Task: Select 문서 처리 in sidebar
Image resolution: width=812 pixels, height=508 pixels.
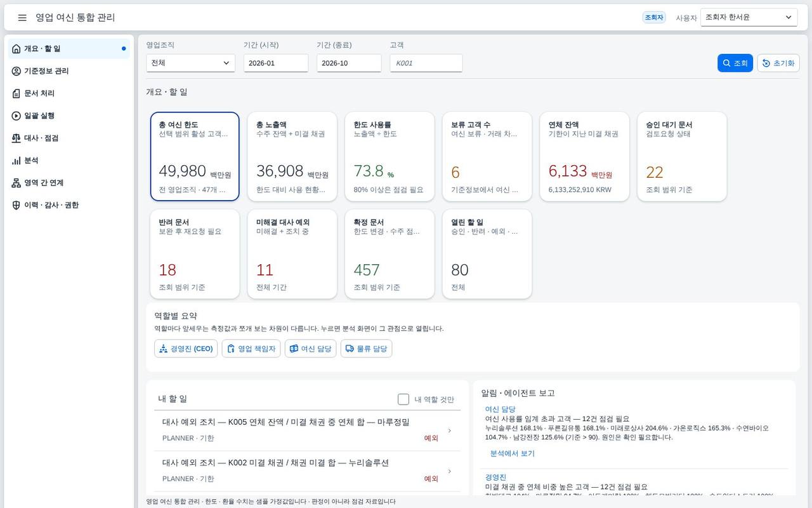Action: [x=69, y=93]
